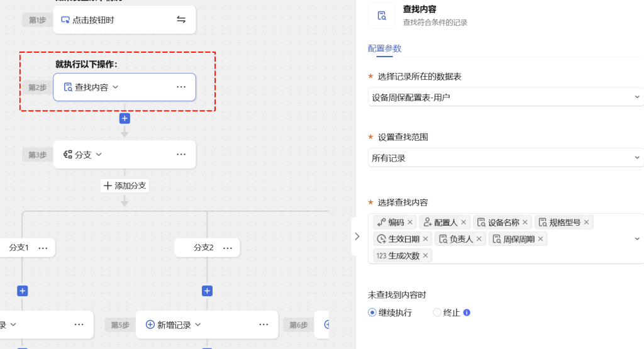Click the 周保周期 field tag

[519, 239]
